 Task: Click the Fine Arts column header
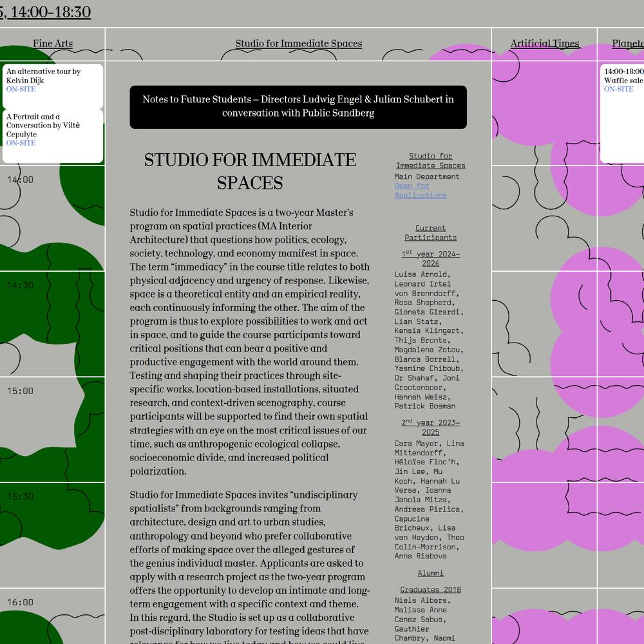click(53, 44)
